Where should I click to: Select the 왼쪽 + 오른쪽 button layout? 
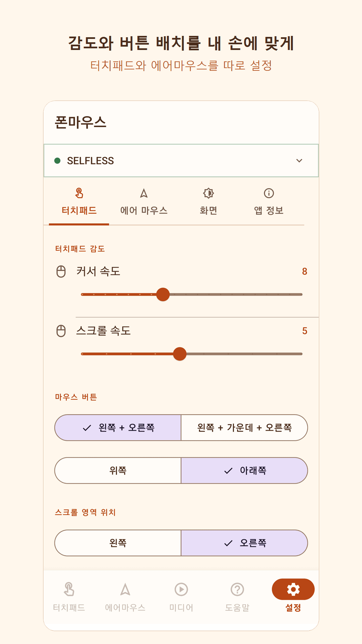click(118, 428)
